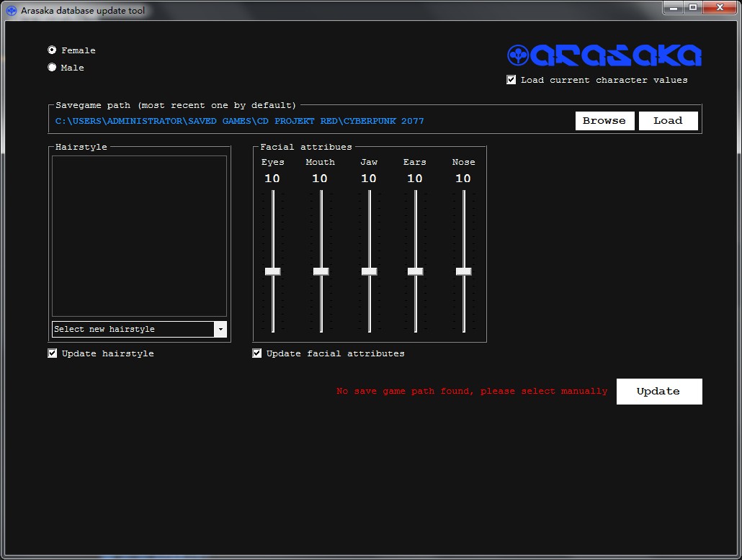Viewport: 742px width, 560px height.
Task: Click the Mouth slider handle
Action: point(321,271)
